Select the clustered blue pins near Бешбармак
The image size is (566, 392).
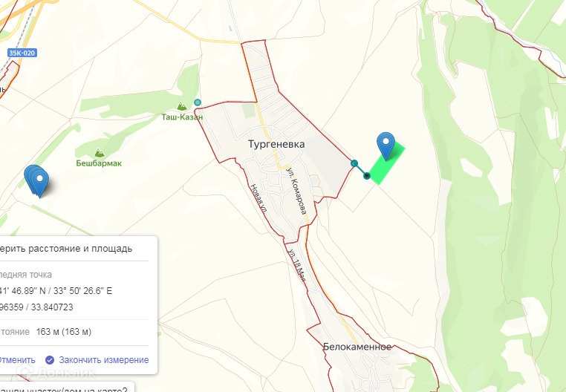point(36,181)
